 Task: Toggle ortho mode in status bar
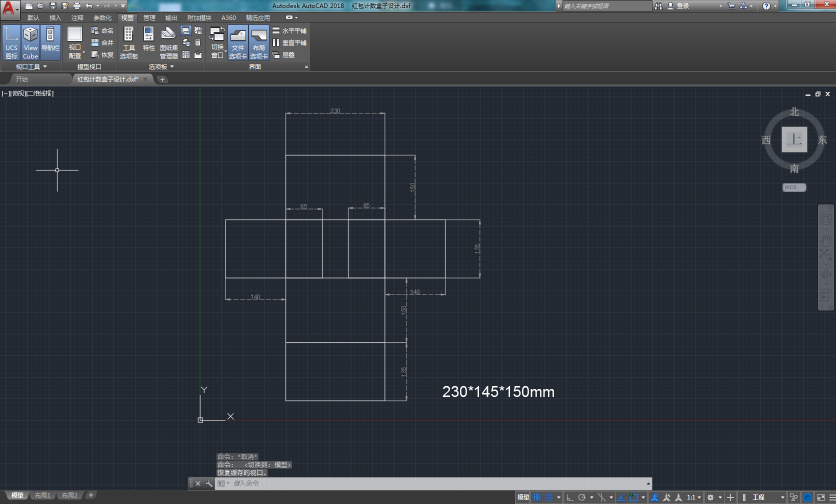(x=570, y=497)
